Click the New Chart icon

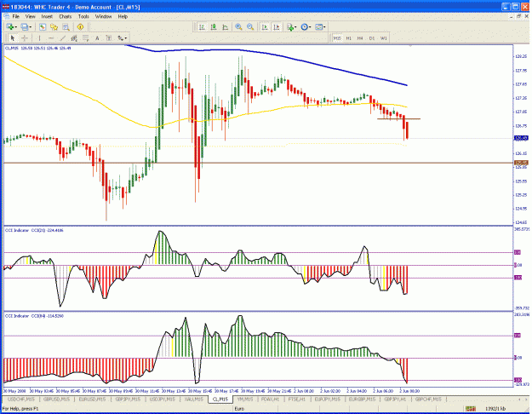pos(10,26)
